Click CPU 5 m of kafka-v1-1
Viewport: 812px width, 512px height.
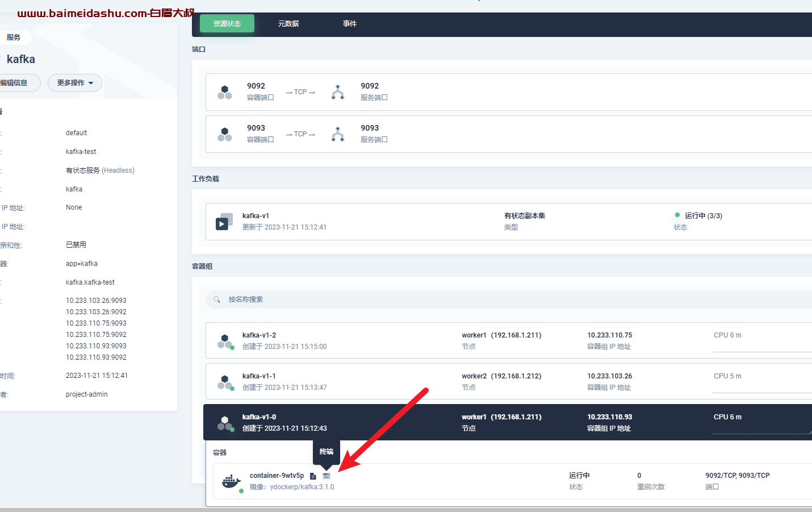[x=727, y=376]
